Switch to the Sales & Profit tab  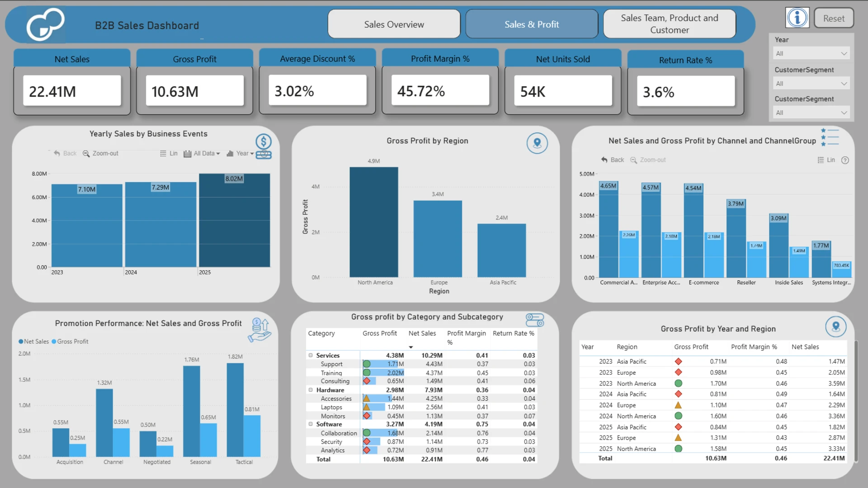tap(532, 24)
